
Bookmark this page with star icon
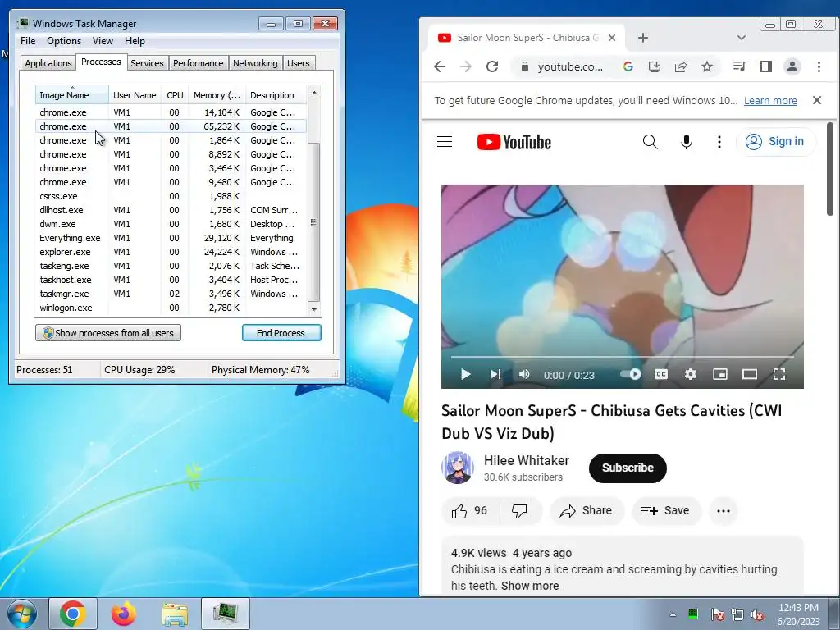[707, 66]
